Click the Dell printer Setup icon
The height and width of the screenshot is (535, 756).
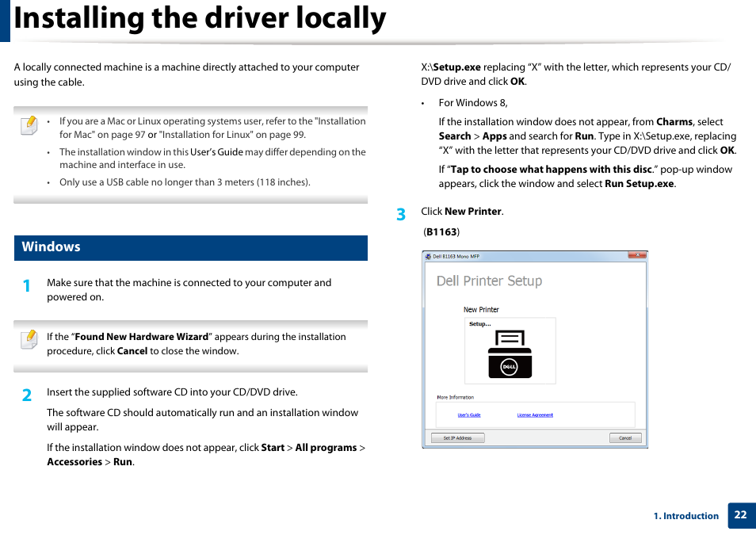pyautogui.click(x=510, y=354)
